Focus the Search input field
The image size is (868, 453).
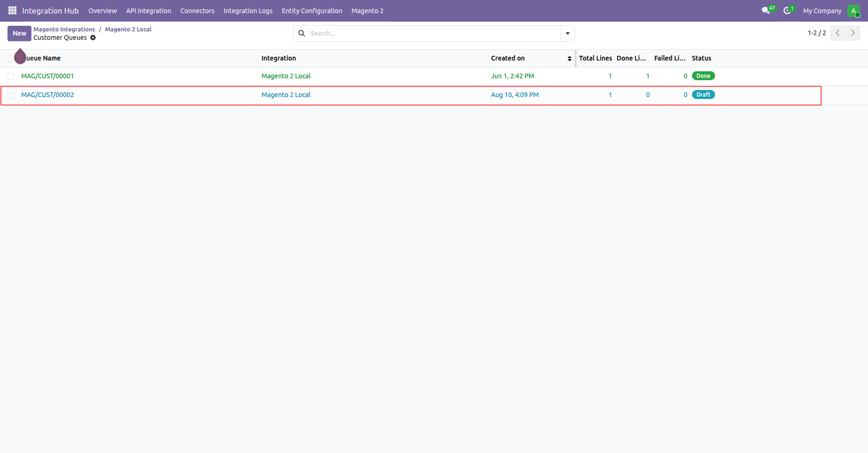(434, 33)
